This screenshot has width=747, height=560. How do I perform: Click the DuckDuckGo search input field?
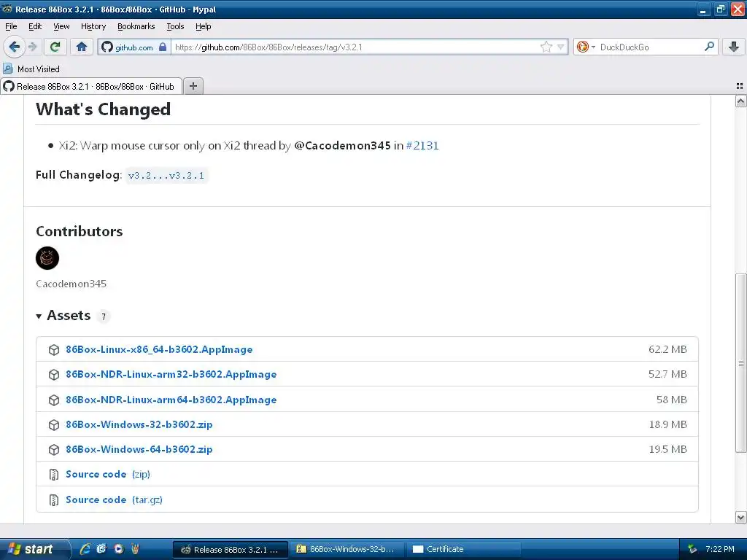pyautogui.click(x=650, y=47)
